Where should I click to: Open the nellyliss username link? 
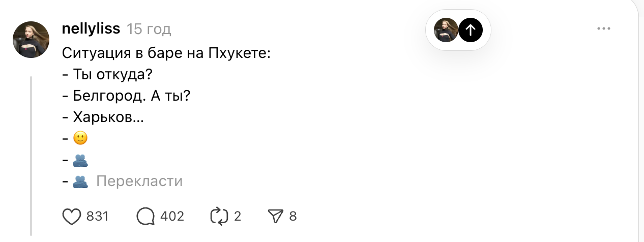pyautogui.click(x=91, y=29)
